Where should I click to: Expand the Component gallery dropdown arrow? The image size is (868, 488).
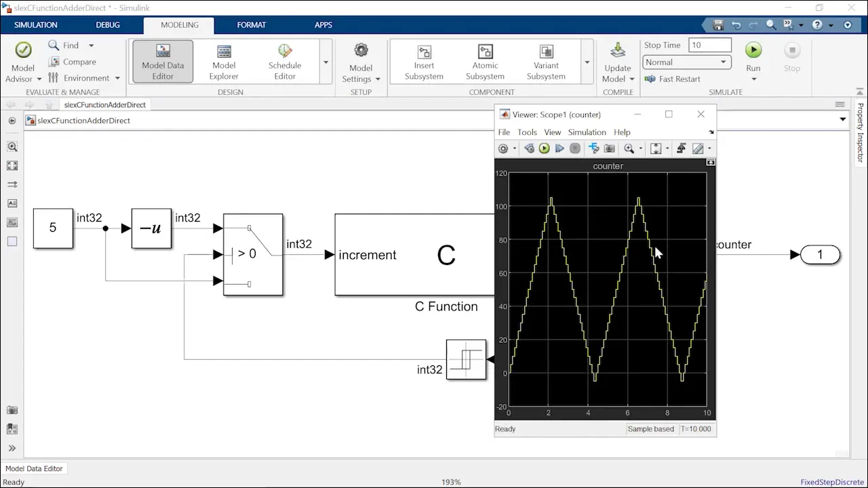[x=587, y=62]
